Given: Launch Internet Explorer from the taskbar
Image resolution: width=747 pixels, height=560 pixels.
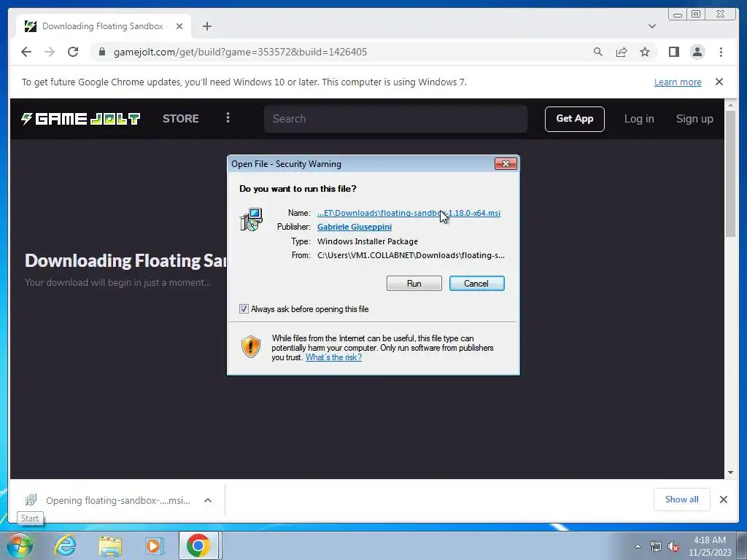Looking at the screenshot, I should click(x=65, y=545).
